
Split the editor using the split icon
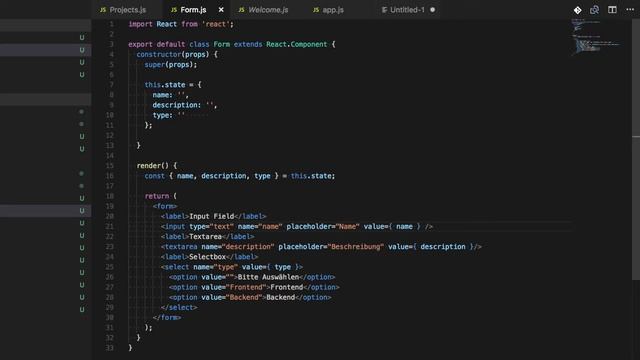point(612,10)
